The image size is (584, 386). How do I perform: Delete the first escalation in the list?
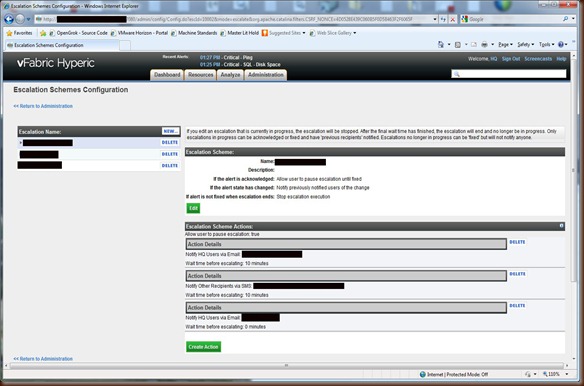click(169, 142)
